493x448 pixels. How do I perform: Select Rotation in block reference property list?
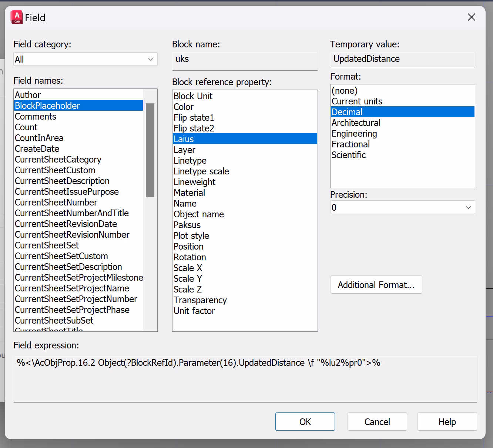pyautogui.click(x=190, y=257)
